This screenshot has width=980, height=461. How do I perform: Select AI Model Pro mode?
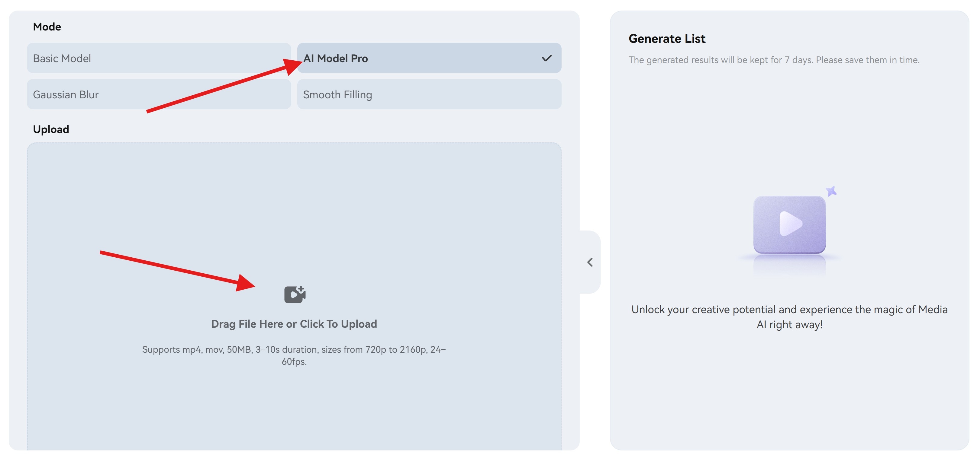pos(429,58)
